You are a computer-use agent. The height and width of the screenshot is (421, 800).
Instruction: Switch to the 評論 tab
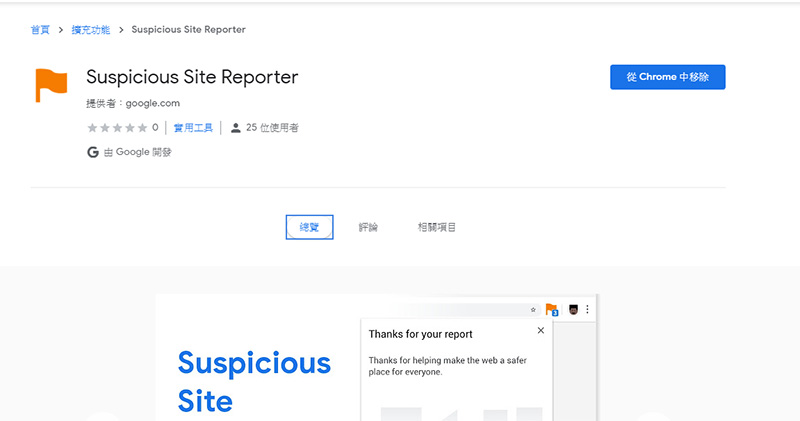(368, 228)
